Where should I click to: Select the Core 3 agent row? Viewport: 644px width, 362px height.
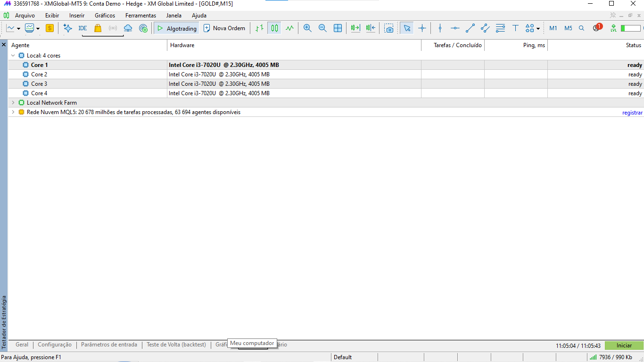coord(326,84)
